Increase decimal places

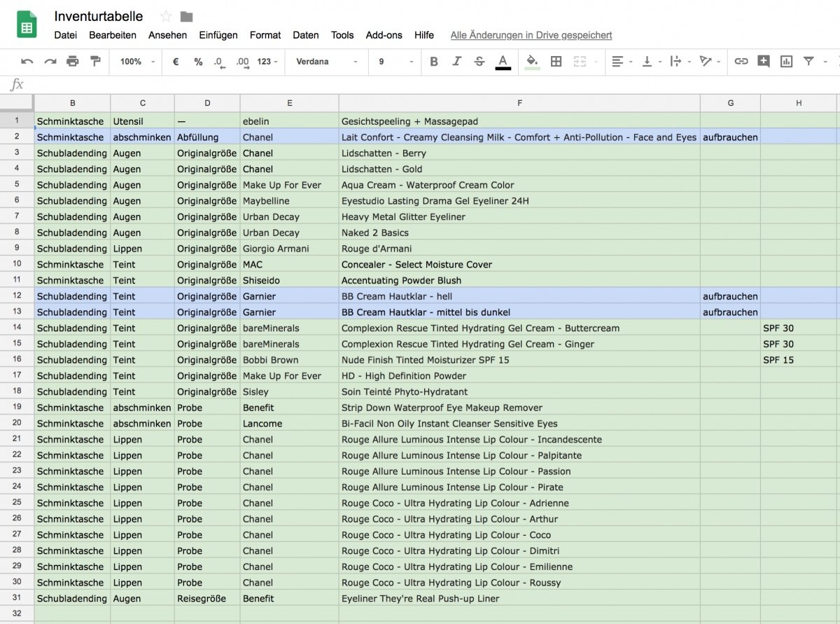[242, 62]
